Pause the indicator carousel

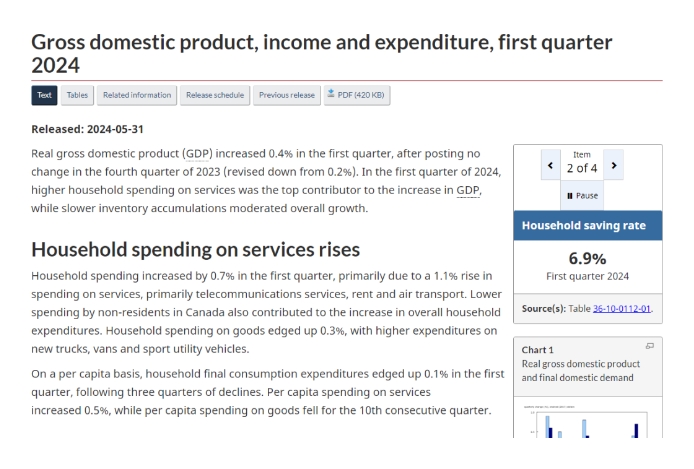pyautogui.click(x=582, y=195)
